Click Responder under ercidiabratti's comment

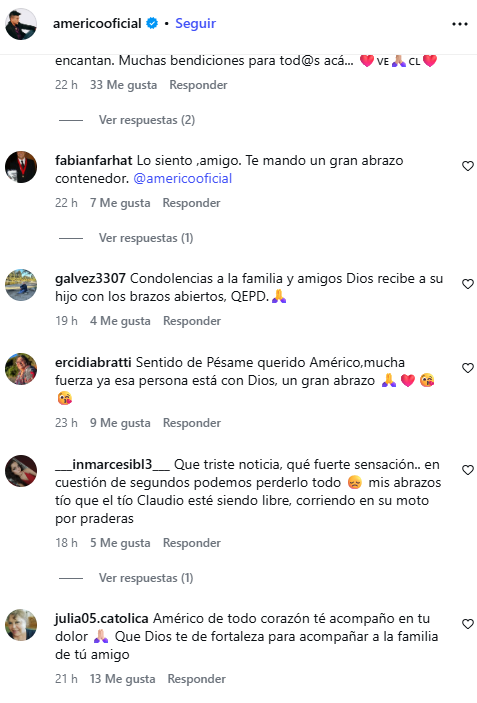point(192,423)
